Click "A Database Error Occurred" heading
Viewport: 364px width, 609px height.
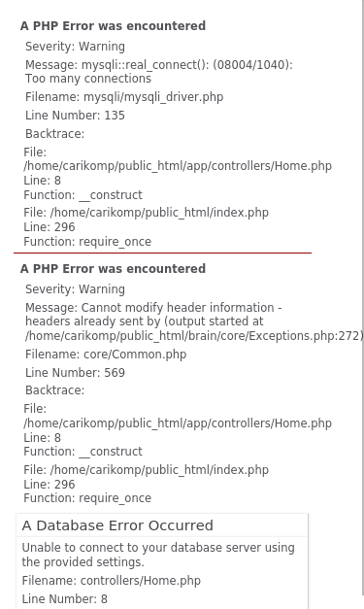(117, 525)
